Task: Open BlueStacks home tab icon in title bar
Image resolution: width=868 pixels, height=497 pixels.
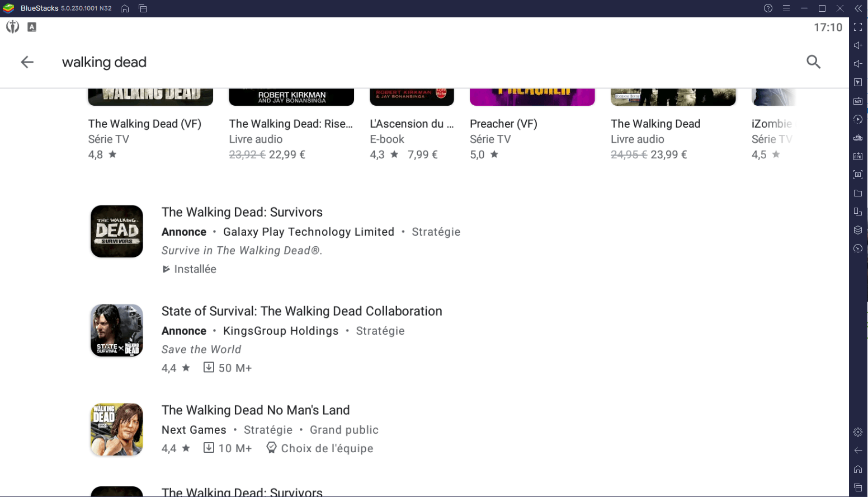Action: pos(125,8)
